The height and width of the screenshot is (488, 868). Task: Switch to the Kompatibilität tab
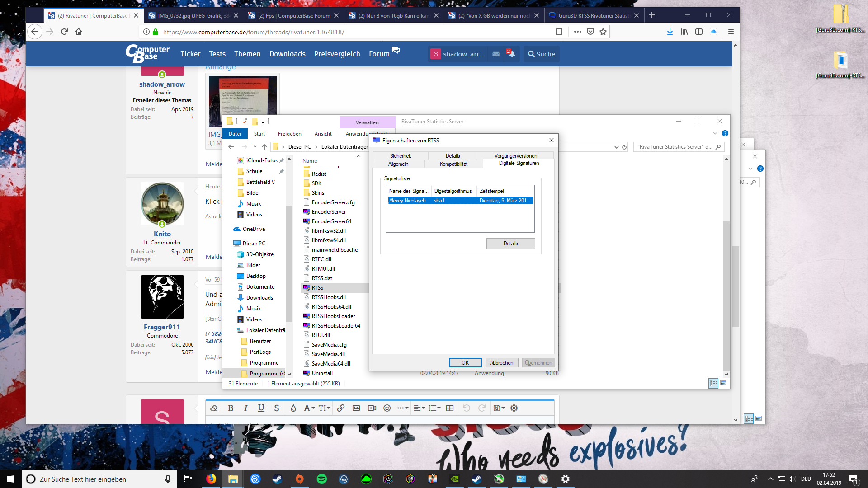[453, 164]
